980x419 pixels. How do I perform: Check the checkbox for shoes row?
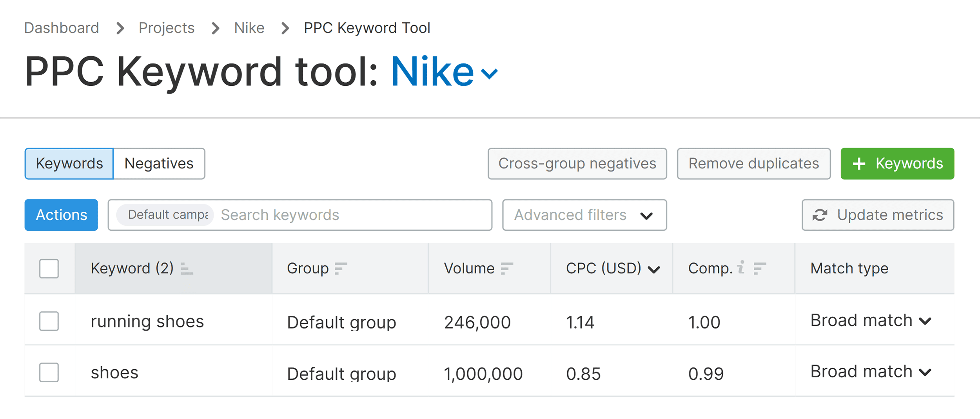49,372
